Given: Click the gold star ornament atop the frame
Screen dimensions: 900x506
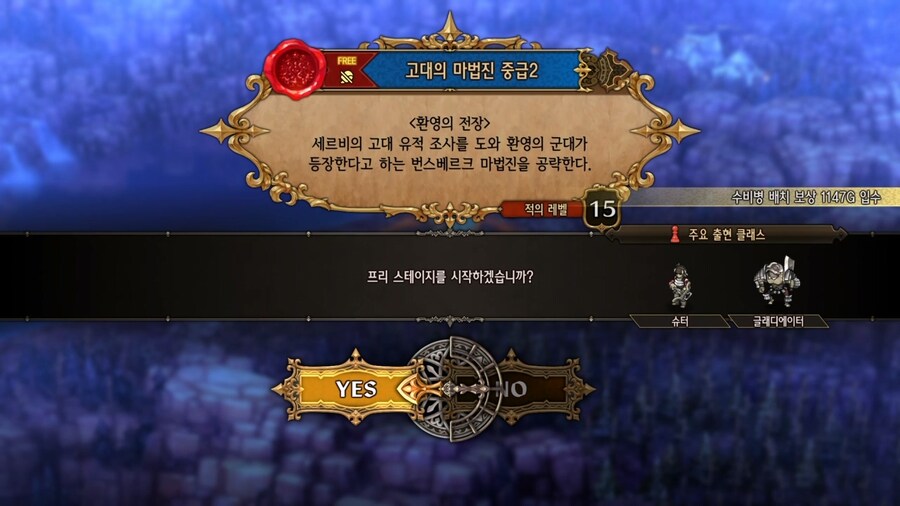Looking at the screenshot, I should point(449,26).
